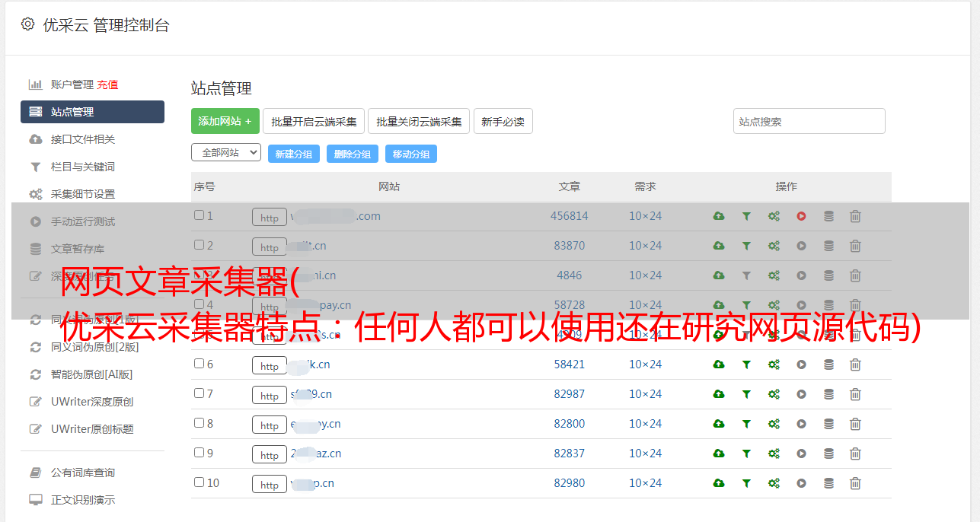980x522 pixels.
Task: Tick the checkbox for site row 6
Action: coord(199,364)
